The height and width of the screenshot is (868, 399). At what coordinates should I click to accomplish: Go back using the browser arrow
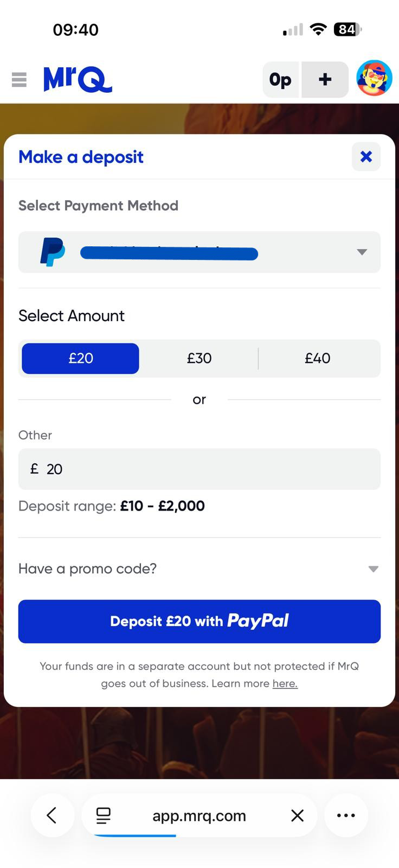pos(52,815)
